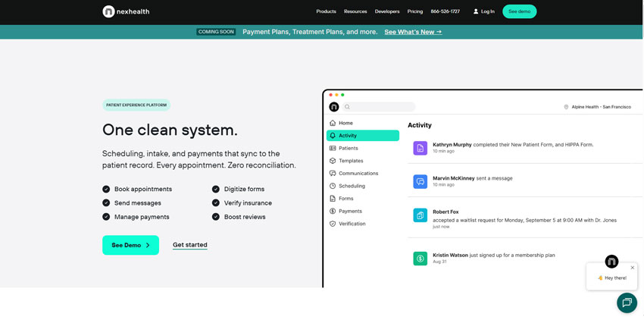Click the large See Demo hero button

point(130,245)
